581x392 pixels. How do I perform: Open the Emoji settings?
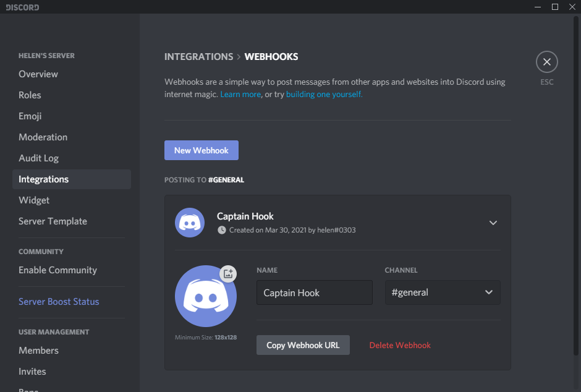[x=30, y=116]
